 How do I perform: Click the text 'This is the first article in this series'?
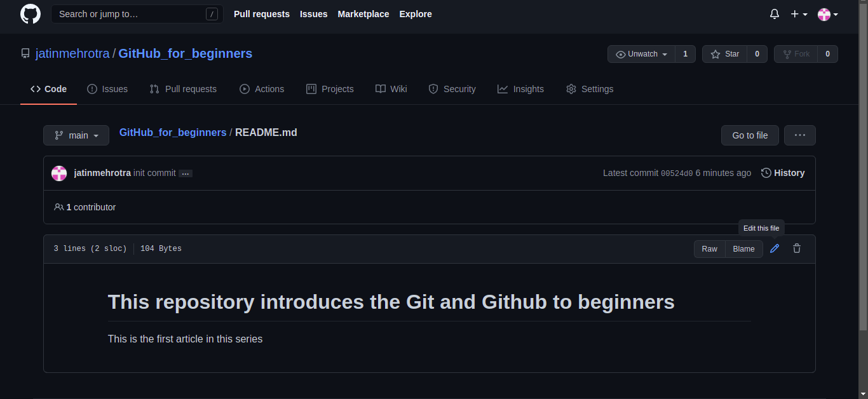tap(185, 339)
